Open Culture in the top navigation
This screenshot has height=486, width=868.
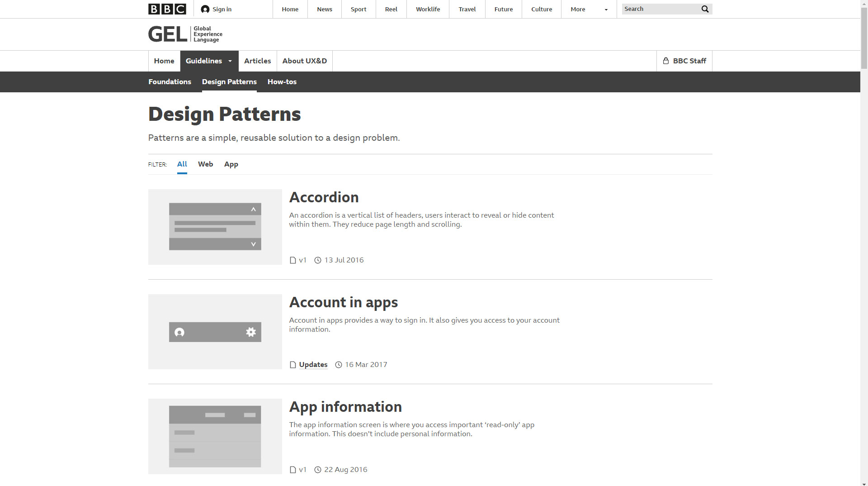coord(542,9)
